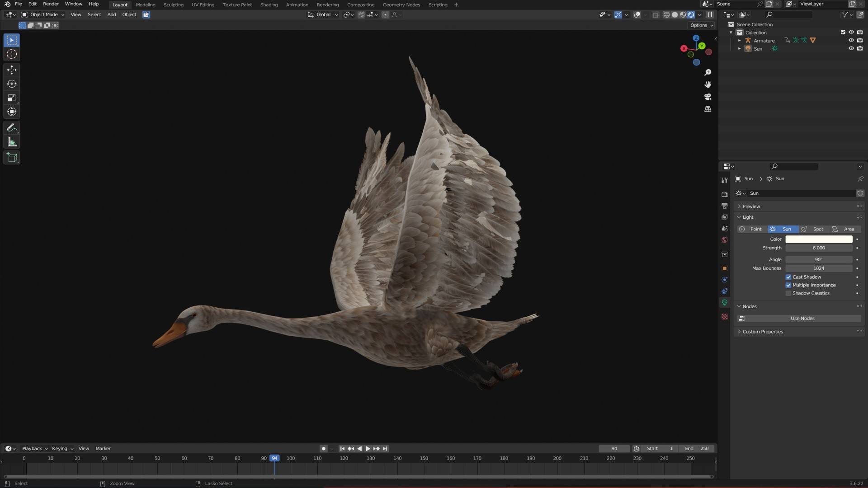The image size is (868, 488).
Task: Choose the Measure tool
Action: click(x=12, y=142)
